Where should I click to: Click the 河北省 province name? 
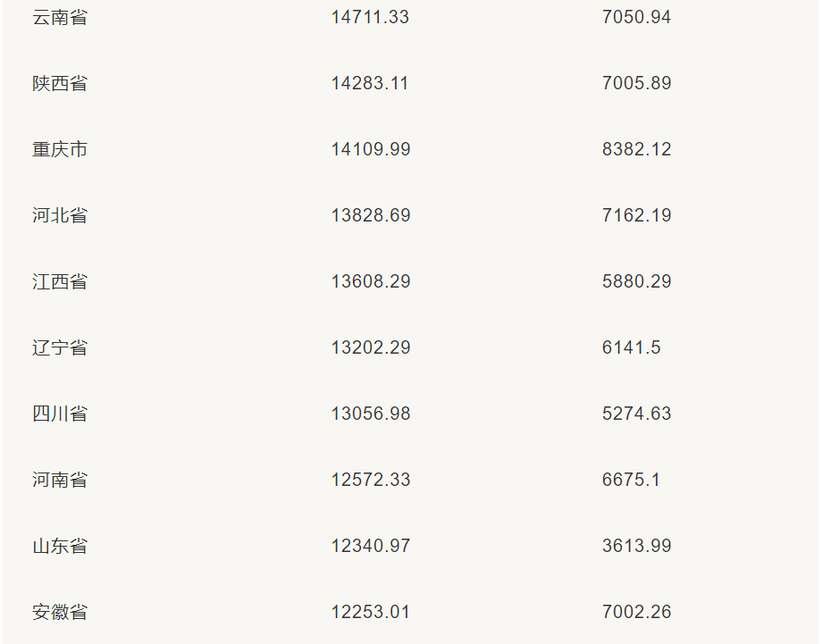click(x=60, y=215)
